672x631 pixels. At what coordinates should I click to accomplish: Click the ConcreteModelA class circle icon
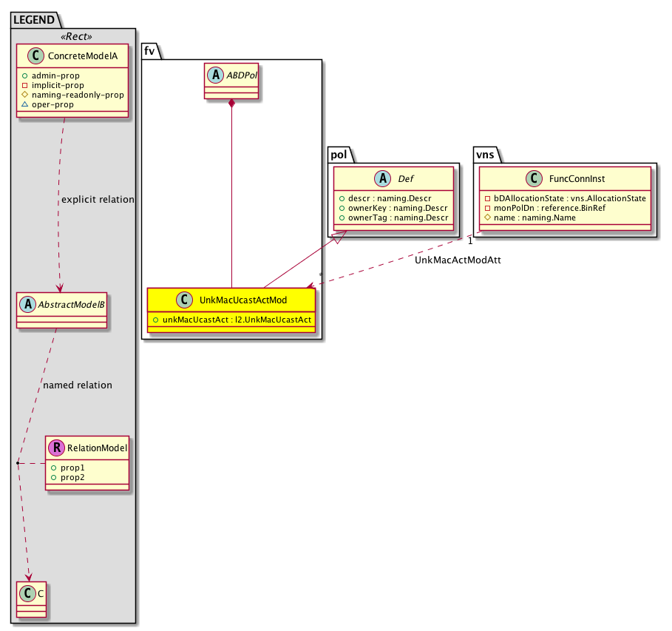[x=32, y=58]
